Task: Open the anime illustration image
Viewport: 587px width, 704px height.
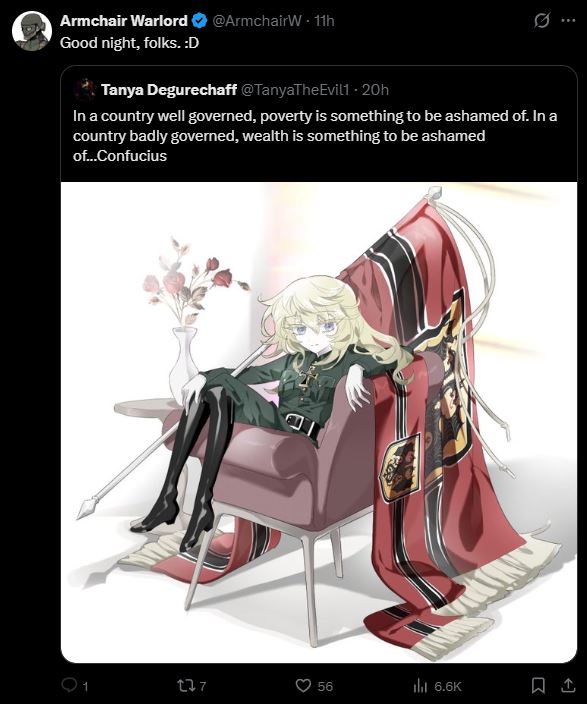Action: (319, 422)
